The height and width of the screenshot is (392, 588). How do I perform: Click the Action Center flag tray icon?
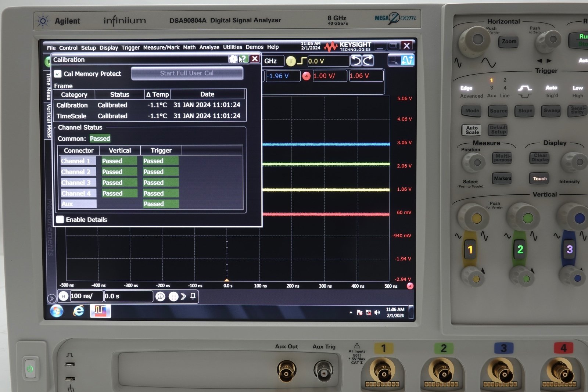pyautogui.click(x=359, y=313)
